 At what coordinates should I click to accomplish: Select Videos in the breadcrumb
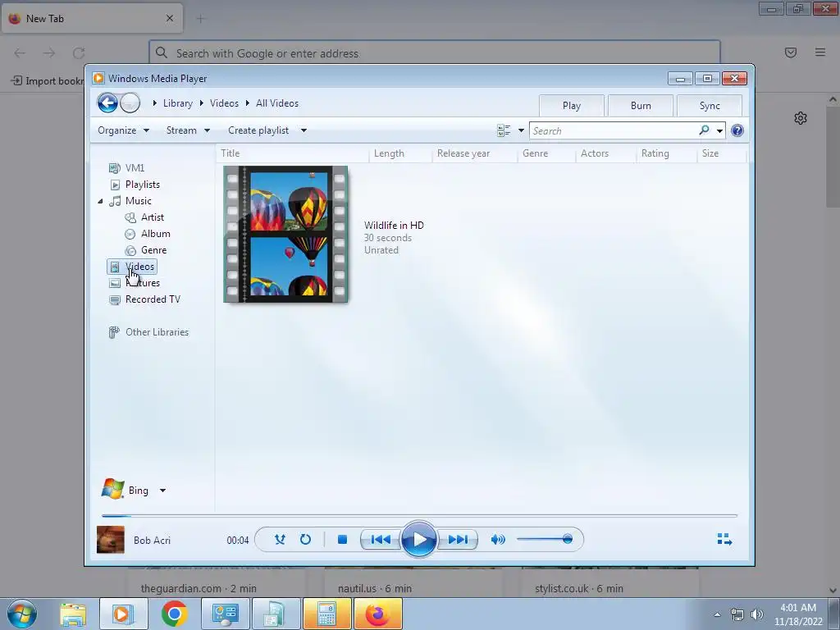tap(224, 103)
